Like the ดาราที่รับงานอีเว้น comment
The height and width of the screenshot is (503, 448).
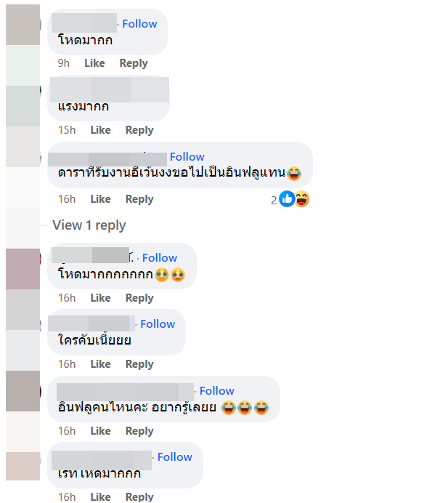pyautogui.click(x=101, y=199)
